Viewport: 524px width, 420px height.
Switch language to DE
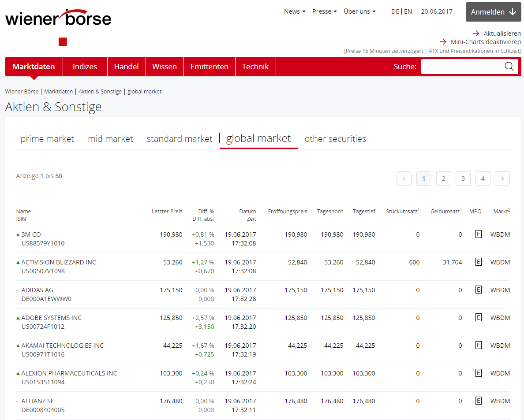395,11
